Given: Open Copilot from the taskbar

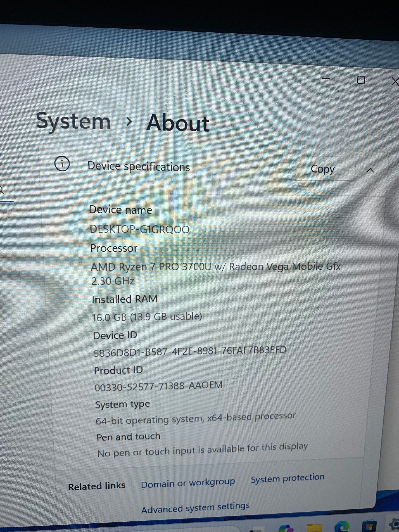Looking at the screenshot, I should click(286, 528).
